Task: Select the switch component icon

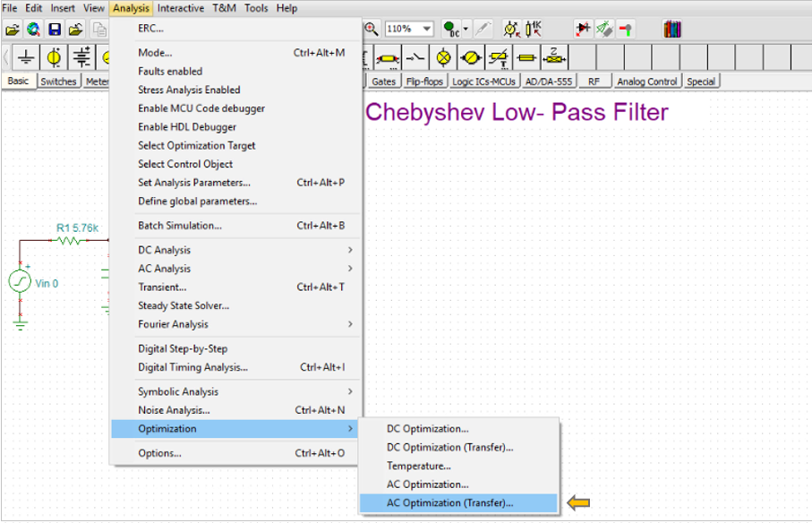Action: point(415,57)
